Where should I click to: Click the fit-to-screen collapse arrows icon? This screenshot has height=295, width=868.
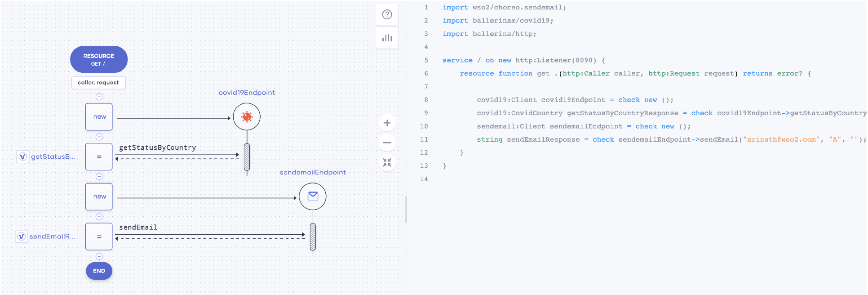point(387,162)
